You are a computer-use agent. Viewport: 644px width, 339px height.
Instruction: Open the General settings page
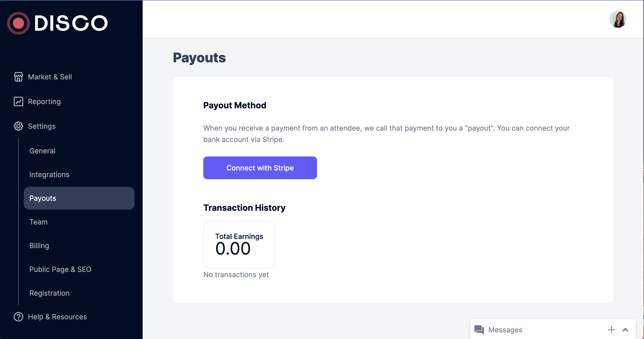(x=42, y=151)
